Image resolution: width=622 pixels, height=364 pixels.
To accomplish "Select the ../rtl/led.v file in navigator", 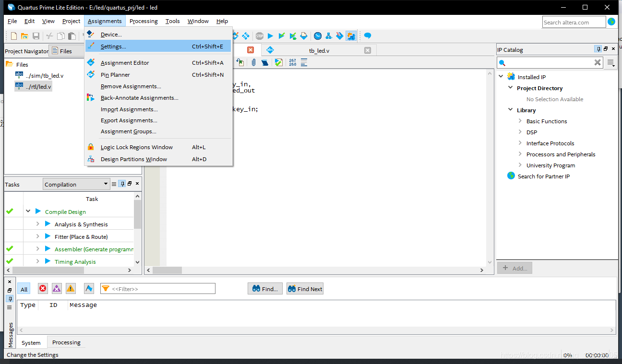I will pyautogui.click(x=33, y=86).
